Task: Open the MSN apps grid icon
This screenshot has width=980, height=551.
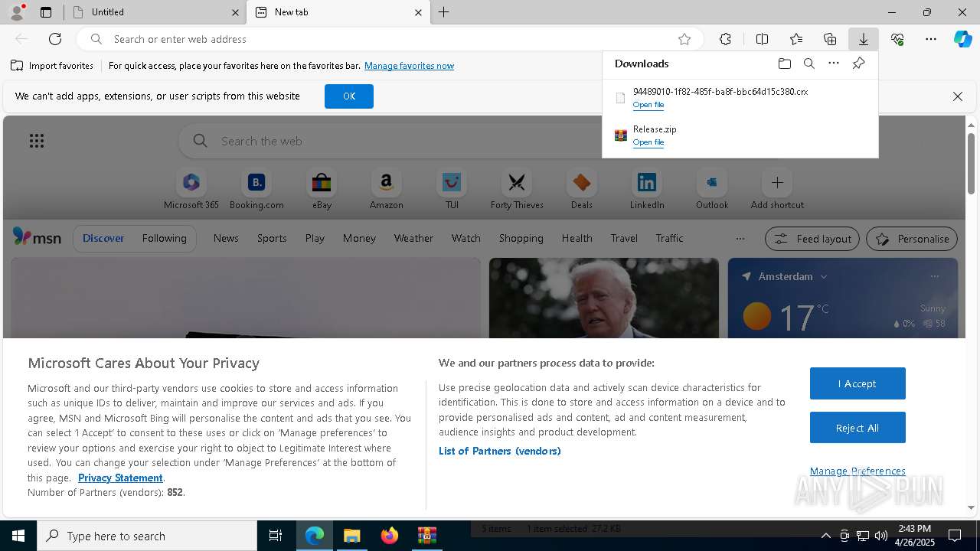Action: coord(37,141)
